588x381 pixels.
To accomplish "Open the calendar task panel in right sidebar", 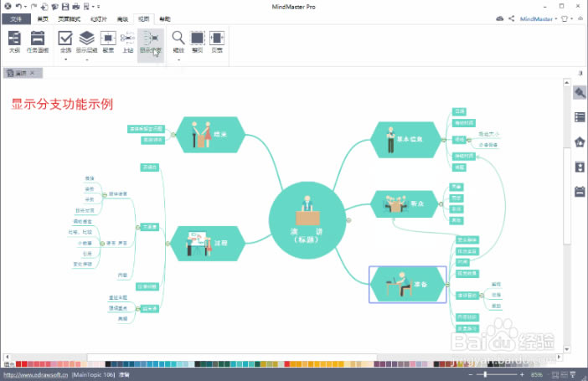I will pos(579,191).
